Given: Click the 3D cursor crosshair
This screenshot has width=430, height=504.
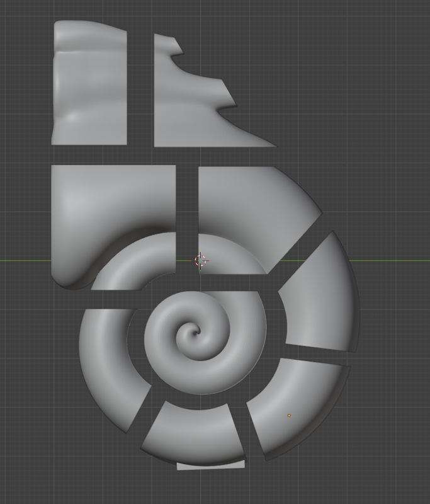Looking at the screenshot, I should 200,261.
